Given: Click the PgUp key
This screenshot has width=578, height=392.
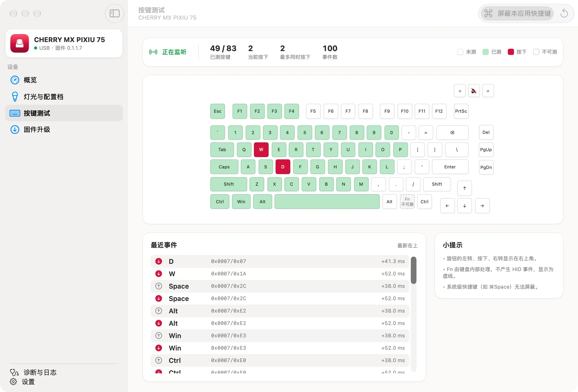Looking at the screenshot, I should (486, 150).
